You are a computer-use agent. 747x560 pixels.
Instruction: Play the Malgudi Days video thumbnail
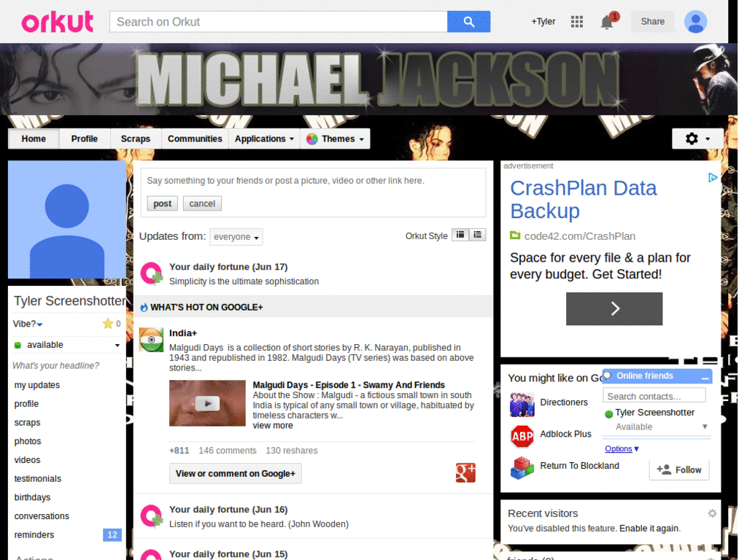(x=207, y=403)
